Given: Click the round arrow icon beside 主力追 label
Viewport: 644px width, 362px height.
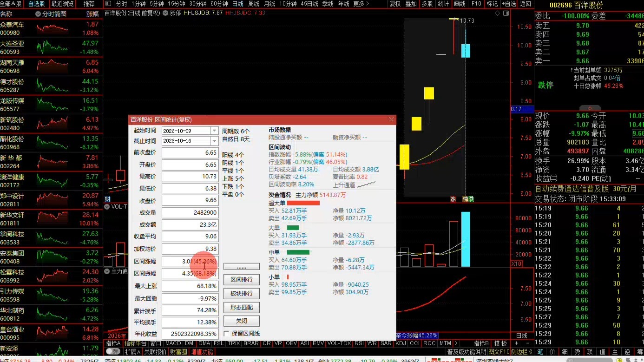Looking at the screenshot, I should point(107,271).
